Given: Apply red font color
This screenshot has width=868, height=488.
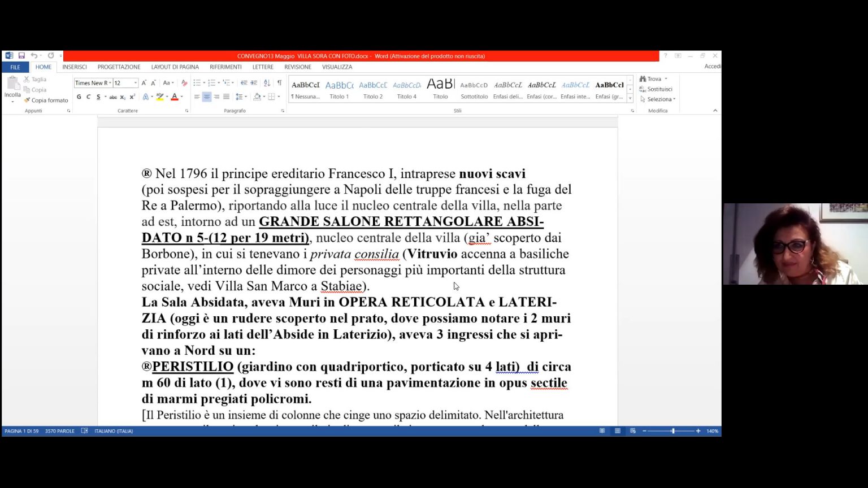Looking at the screenshot, I should (175, 97).
